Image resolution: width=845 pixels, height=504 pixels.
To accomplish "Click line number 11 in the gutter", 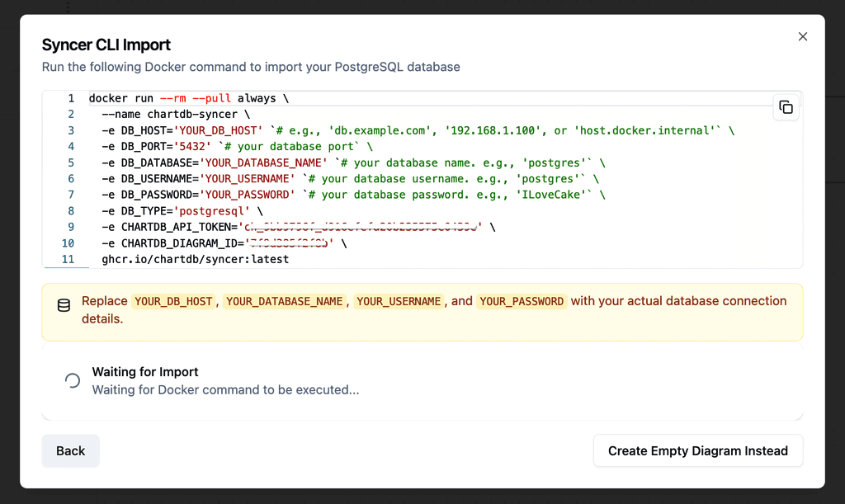I will [68, 259].
